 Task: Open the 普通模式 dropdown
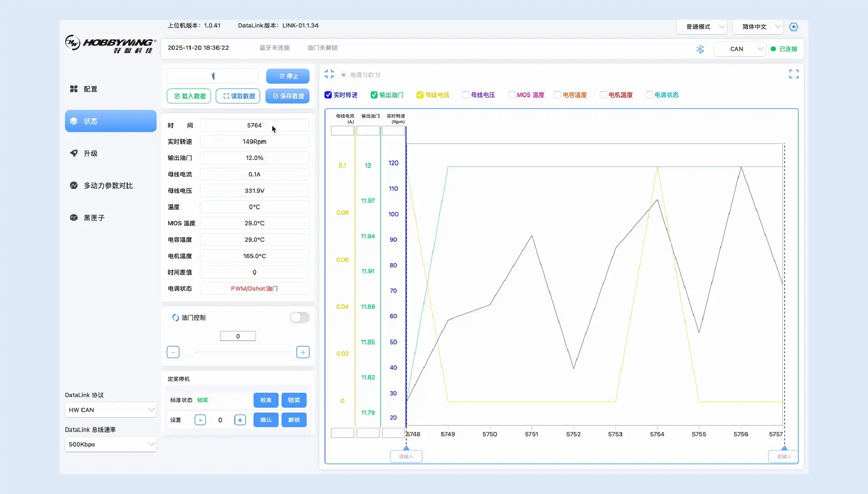pyautogui.click(x=702, y=27)
